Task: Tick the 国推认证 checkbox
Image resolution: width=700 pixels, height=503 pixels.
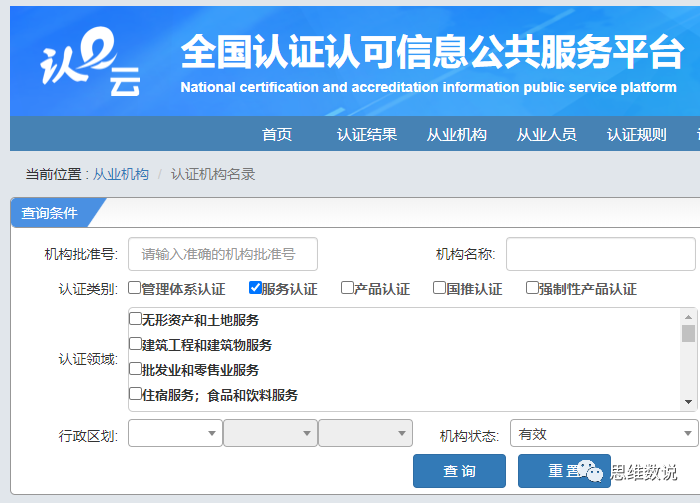Action: [x=439, y=288]
